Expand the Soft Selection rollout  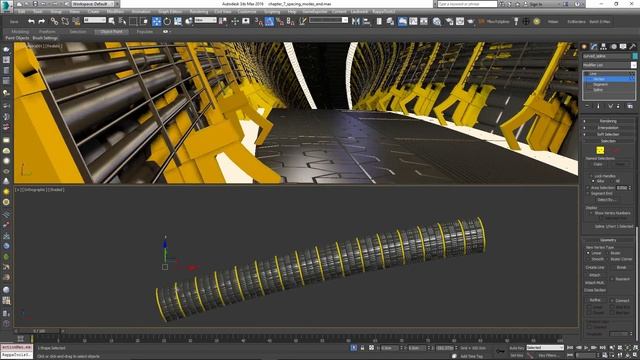pos(608,134)
